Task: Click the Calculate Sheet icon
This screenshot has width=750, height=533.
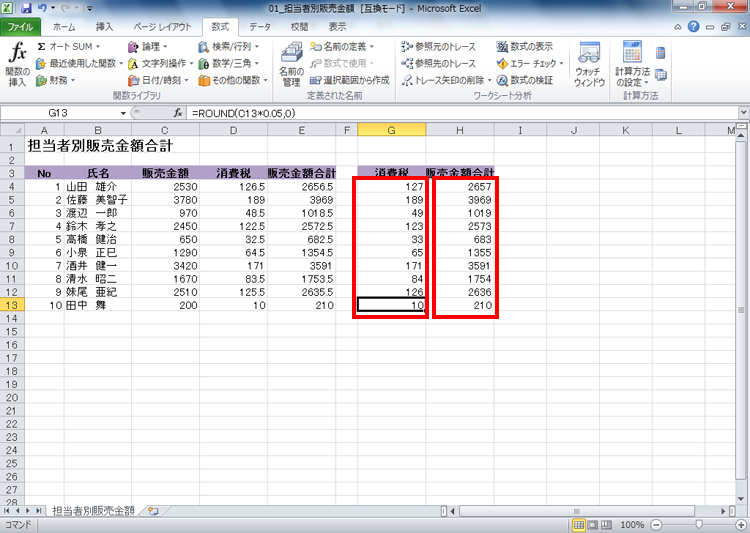Action: (661, 75)
